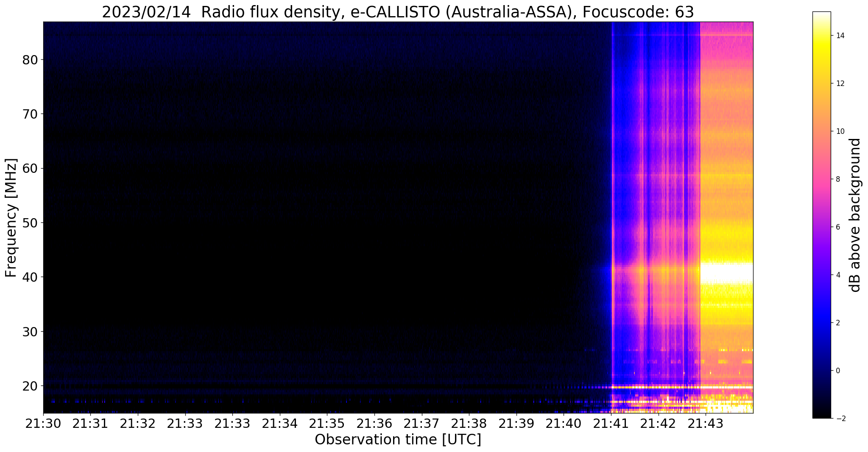Screen dimensions: 868x452
Task: Click the 21:40 time tick label
Action: pos(564,423)
